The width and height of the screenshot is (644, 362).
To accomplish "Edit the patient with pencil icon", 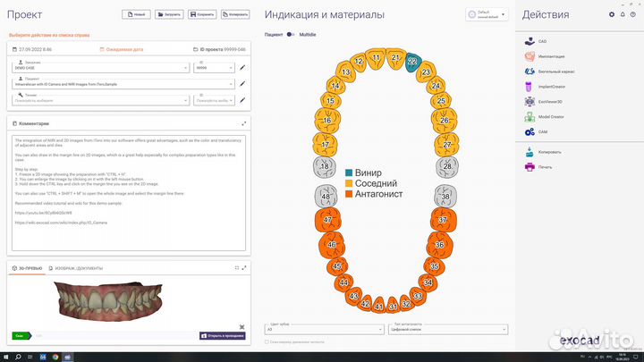I will [242, 84].
